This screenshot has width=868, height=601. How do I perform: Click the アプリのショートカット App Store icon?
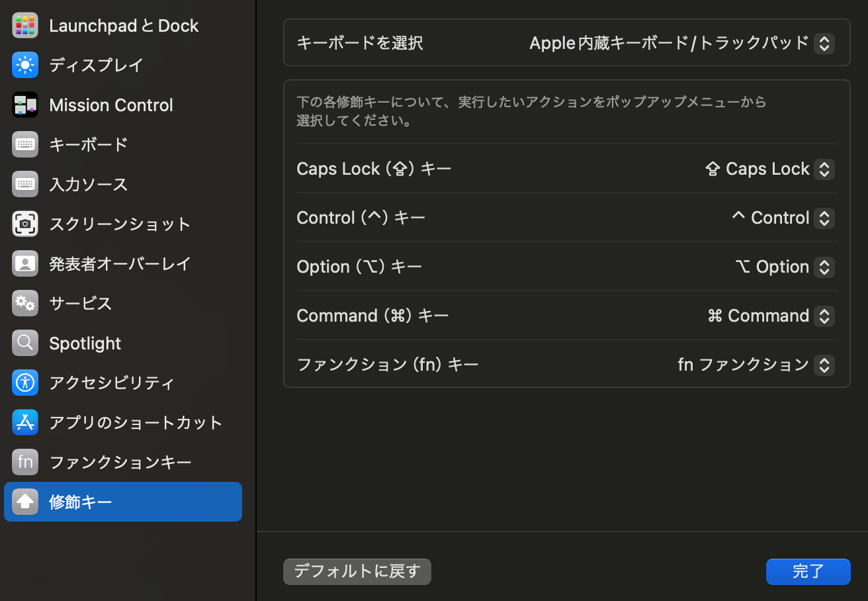pos(25,422)
